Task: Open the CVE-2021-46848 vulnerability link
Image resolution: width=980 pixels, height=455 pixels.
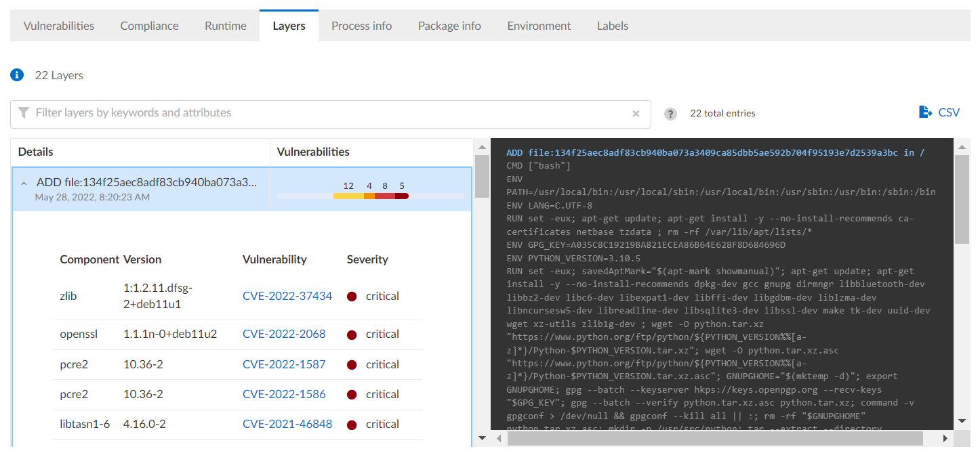Action: click(x=287, y=424)
